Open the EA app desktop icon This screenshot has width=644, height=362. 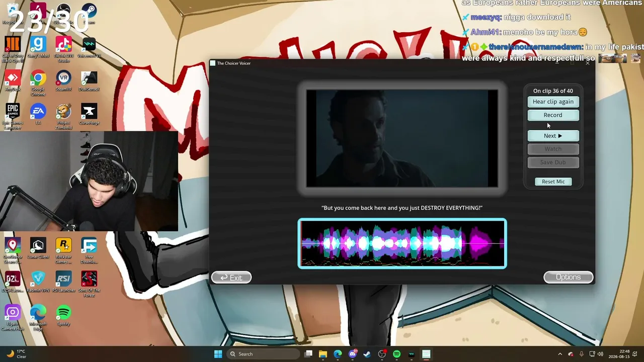[x=38, y=114]
